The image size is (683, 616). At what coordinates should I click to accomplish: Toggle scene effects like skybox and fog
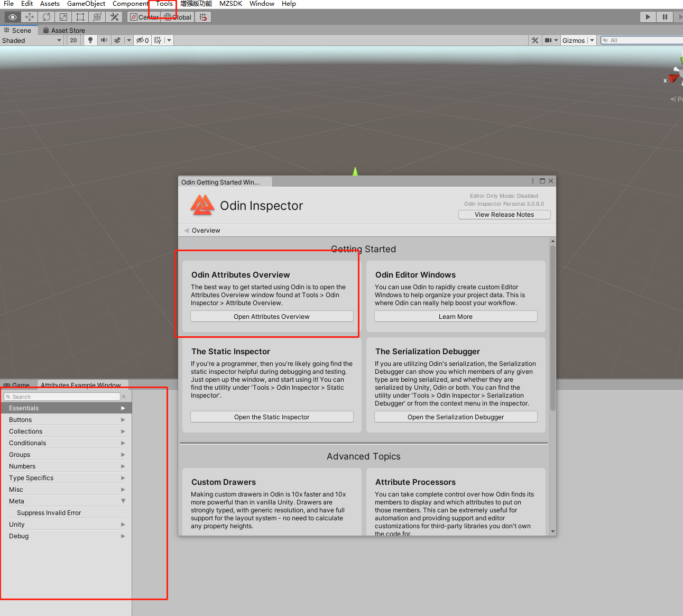click(117, 40)
